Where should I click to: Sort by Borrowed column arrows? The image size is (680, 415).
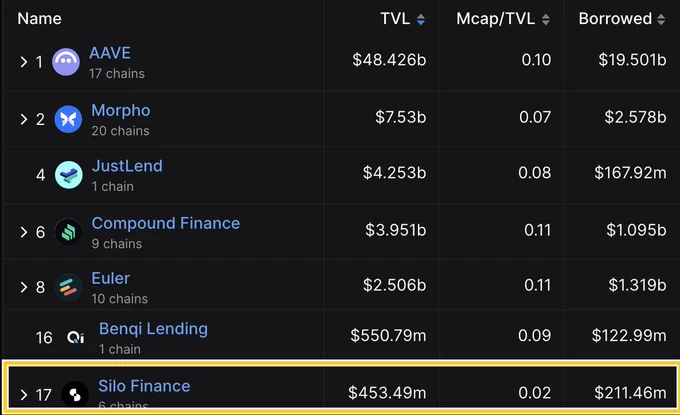point(661,19)
